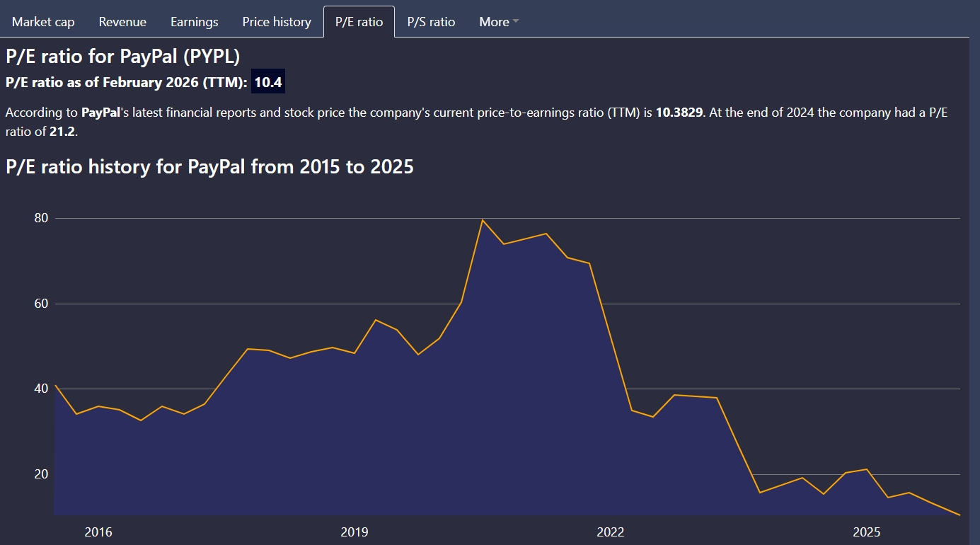Expand the More dropdown menu
Viewport: 980px width, 545px height.
499,22
